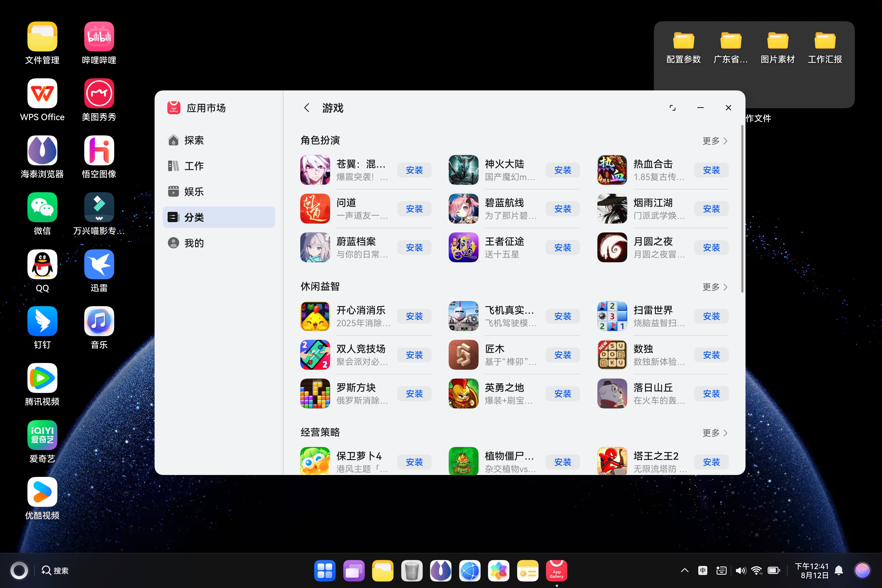Open the 匠木 app icon
The width and height of the screenshot is (882, 588).
(464, 355)
